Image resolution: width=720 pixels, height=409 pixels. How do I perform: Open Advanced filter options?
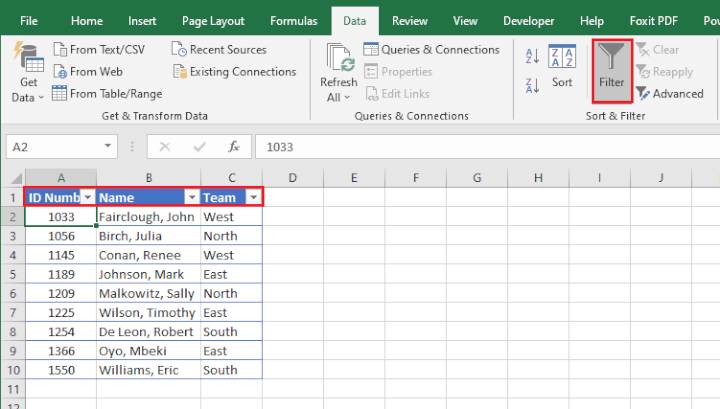pyautogui.click(x=670, y=94)
